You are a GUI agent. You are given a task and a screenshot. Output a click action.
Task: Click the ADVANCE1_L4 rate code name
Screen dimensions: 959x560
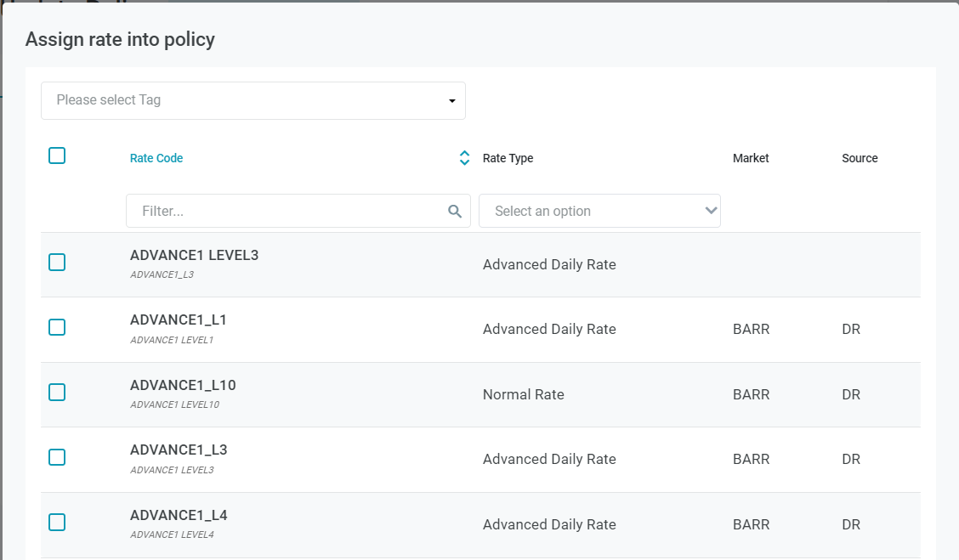point(179,516)
